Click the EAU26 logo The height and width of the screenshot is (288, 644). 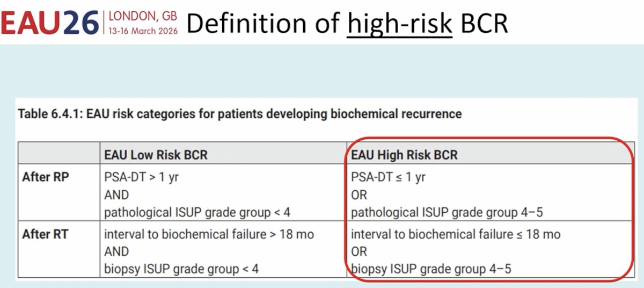click(x=50, y=22)
